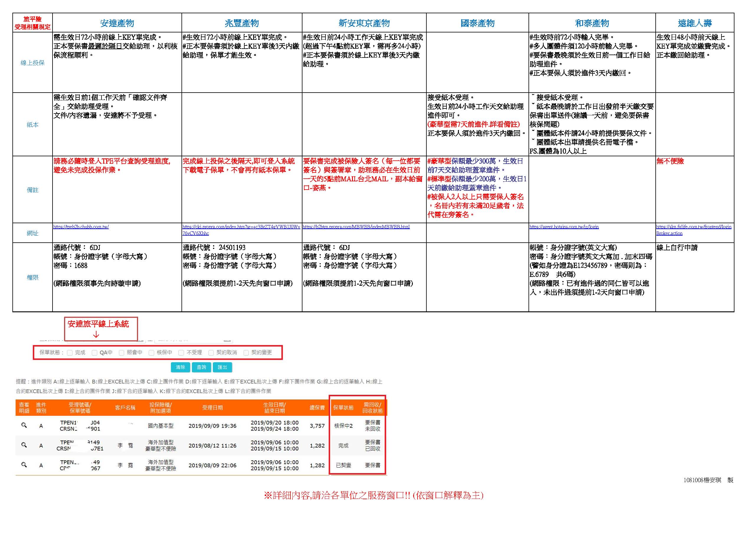Click the 無不便險 note under 遠雄人壽

click(x=670, y=161)
